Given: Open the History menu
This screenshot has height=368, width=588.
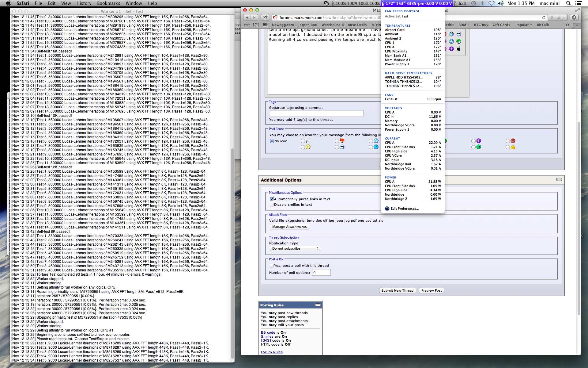Looking at the screenshot, I should (84, 3).
